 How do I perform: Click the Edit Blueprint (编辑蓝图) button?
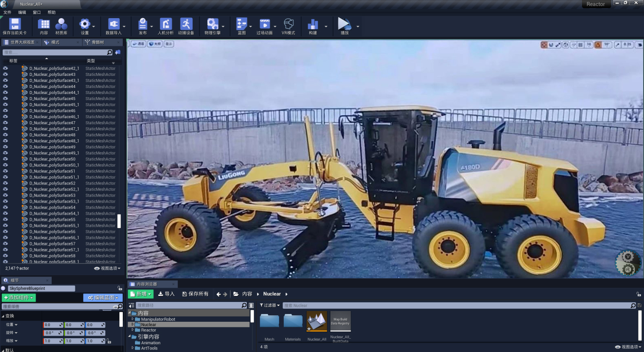(x=103, y=298)
